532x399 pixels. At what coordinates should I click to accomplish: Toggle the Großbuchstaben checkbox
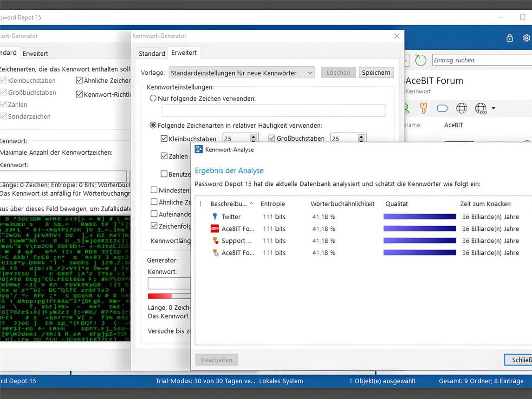[x=272, y=138]
